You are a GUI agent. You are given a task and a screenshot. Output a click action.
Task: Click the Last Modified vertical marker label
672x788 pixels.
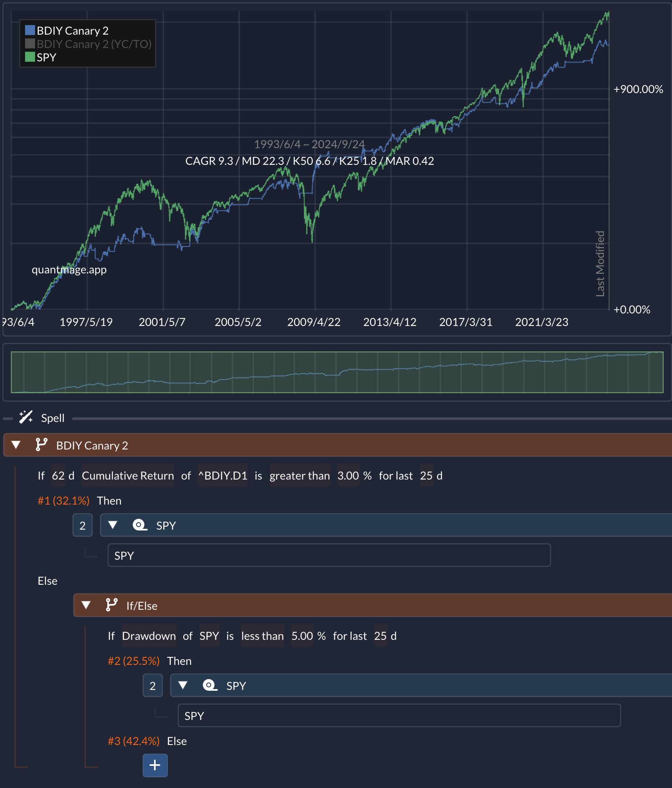600,264
